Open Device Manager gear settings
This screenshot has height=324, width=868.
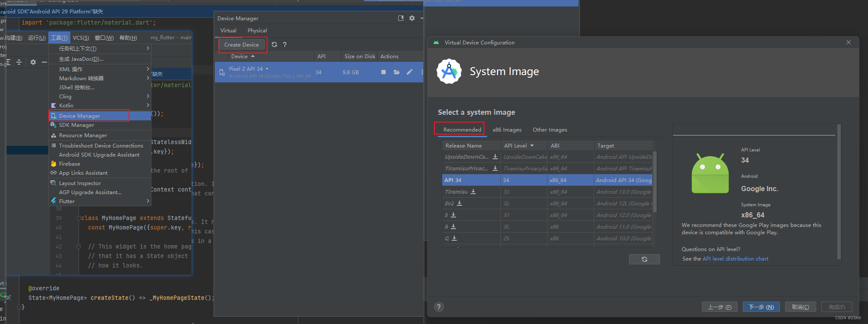point(412,18)
